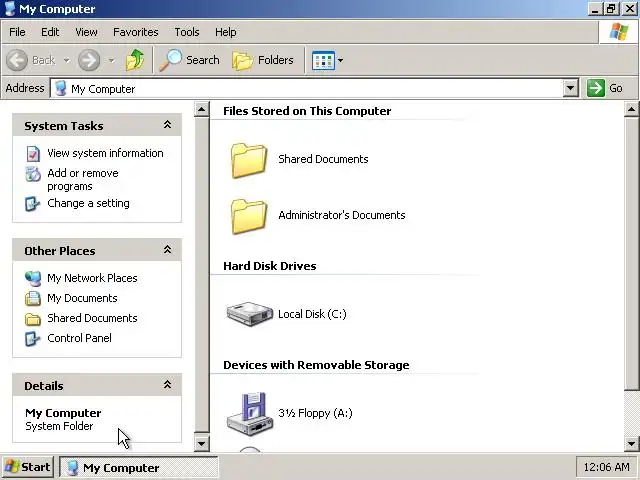Click the Views grid icon
Image resolution: width=640 pixels, height=480 pixels.
[323, 60]
